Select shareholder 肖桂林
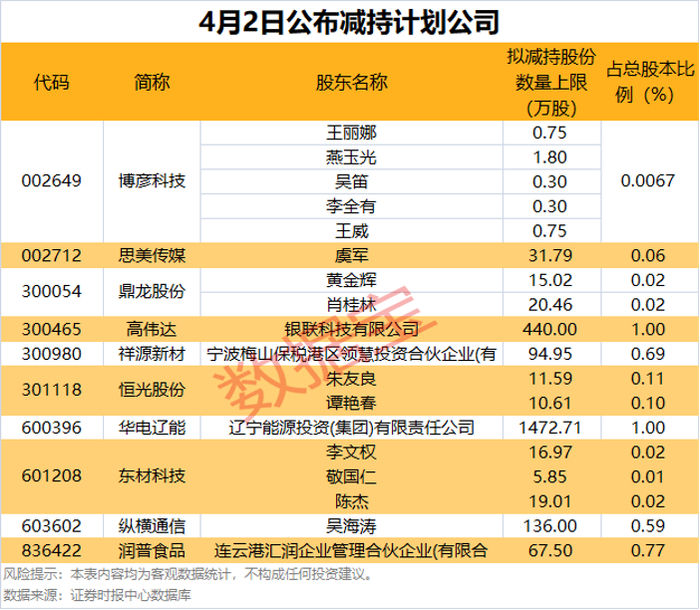The image size is (700, 610). [x=352, y=305]
